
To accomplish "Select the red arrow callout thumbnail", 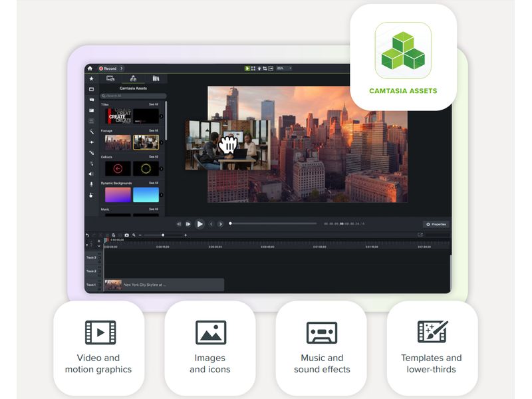I will click(118, 169).
